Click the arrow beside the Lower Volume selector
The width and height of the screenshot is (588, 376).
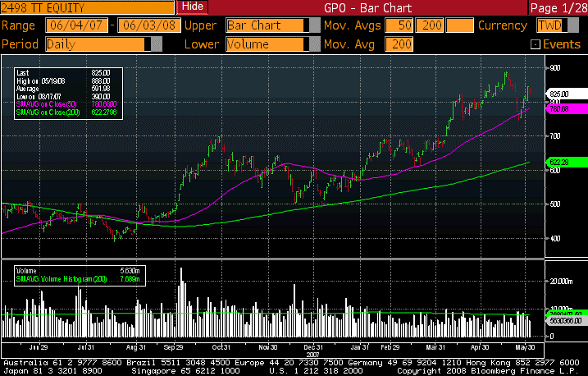click(x=315, y=44)
